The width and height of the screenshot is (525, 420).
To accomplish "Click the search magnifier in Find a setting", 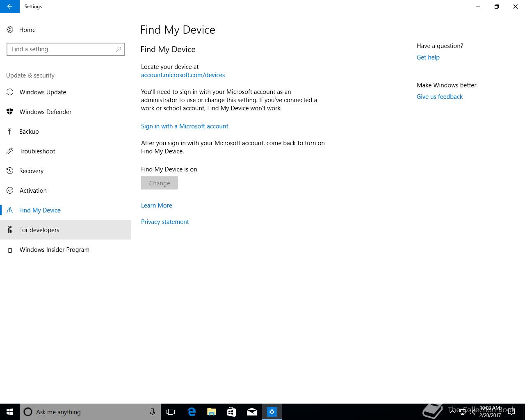I will 119,49.
